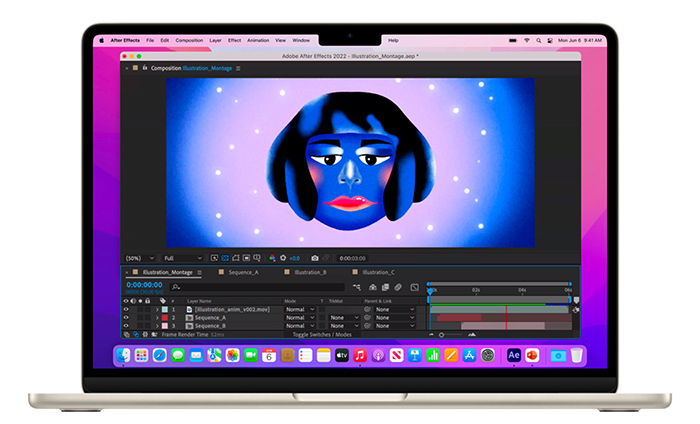
Task: Open the Full resolution dropdown
Action: (x=183, y=258)
